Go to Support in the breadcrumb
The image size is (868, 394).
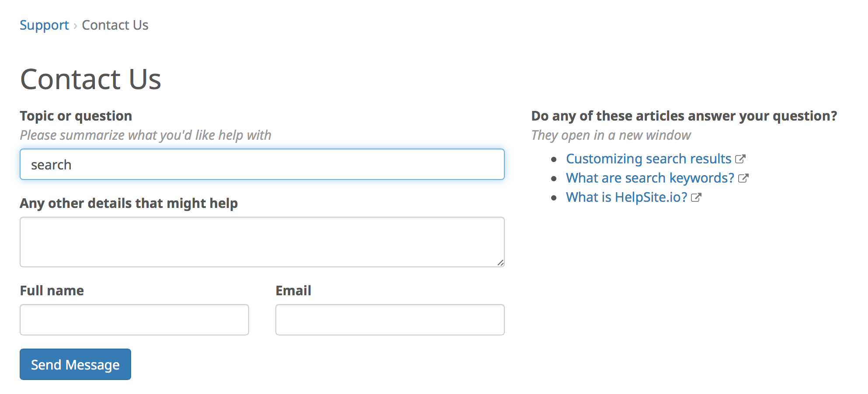44,25
